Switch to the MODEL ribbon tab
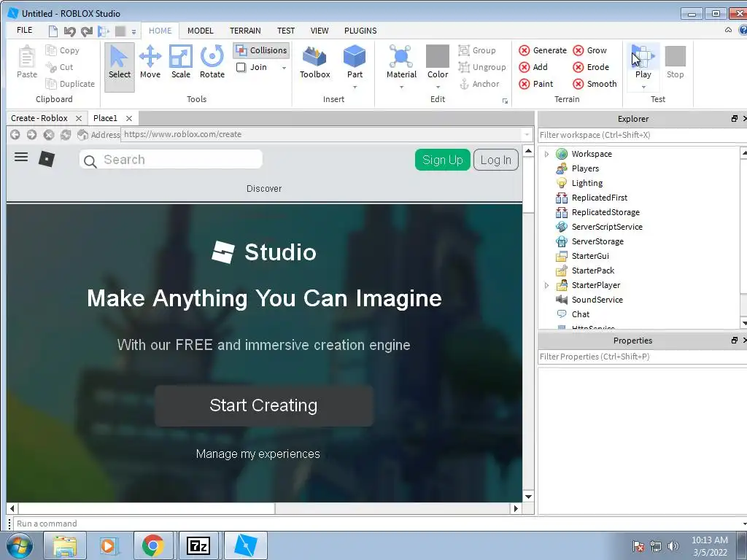Screen dimensions: 747x560 click(x=200, y=31)
